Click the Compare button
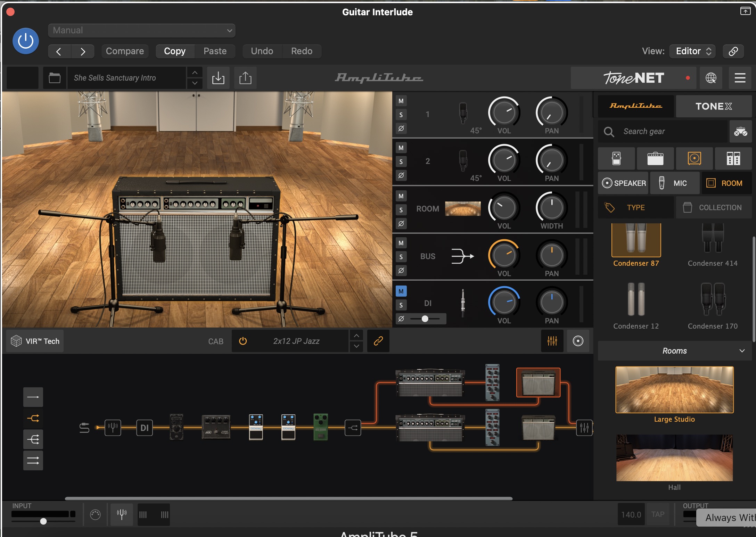The width and height of the screenshot is (756, 537). pos(125,51)
